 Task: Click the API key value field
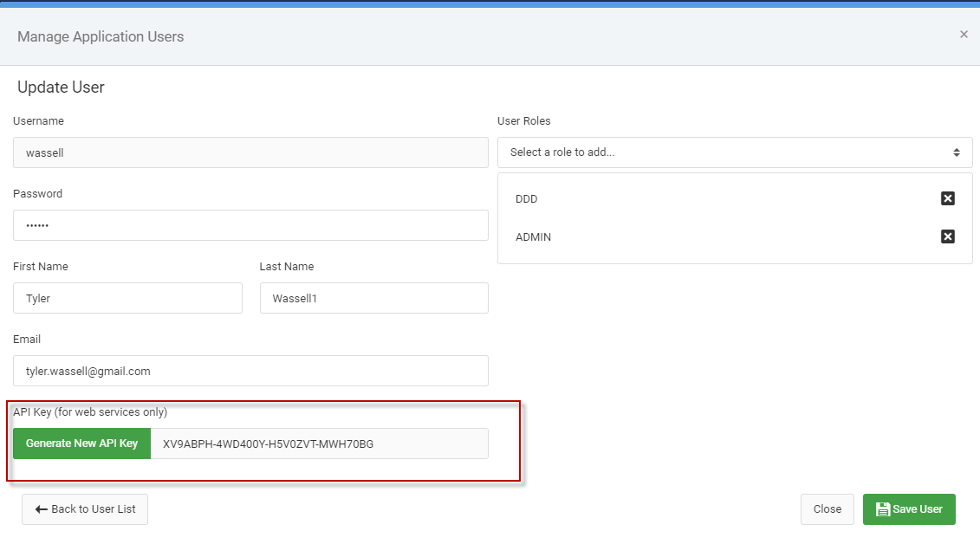coord(320,444)
